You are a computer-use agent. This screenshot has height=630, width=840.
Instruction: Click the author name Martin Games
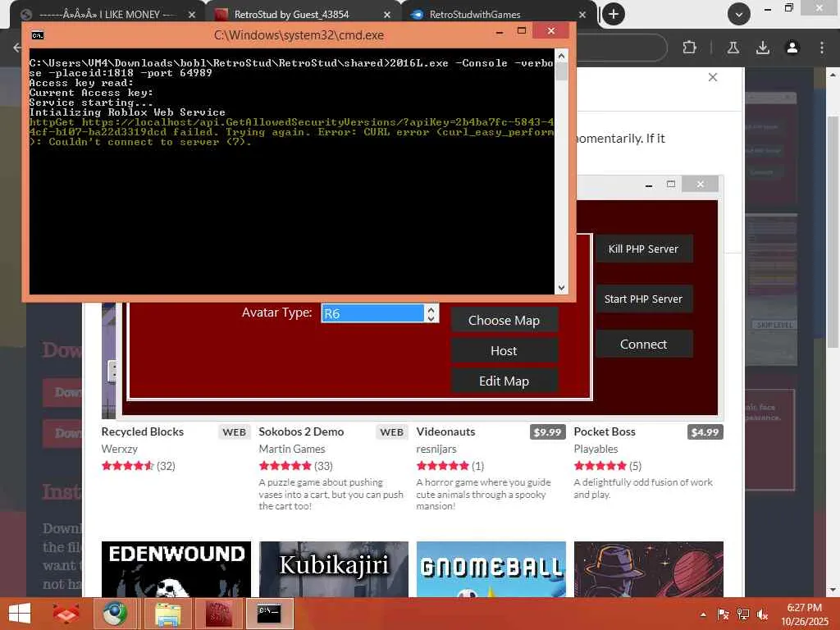292,449
